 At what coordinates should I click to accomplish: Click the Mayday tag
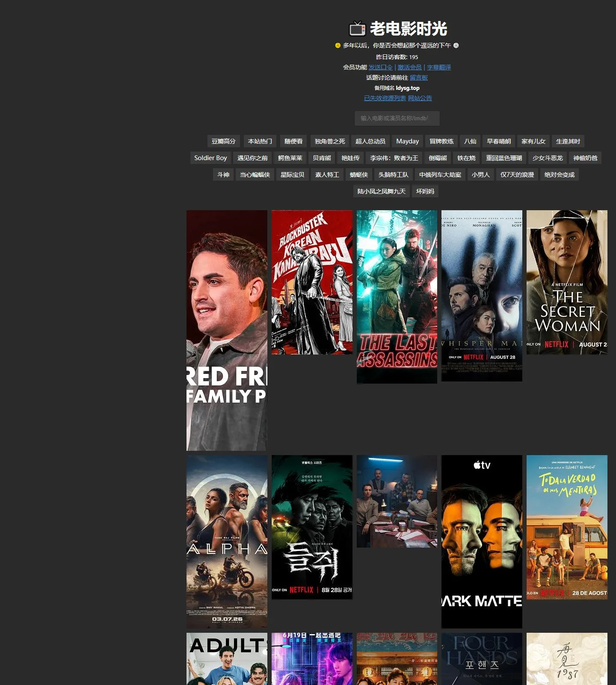408,141
